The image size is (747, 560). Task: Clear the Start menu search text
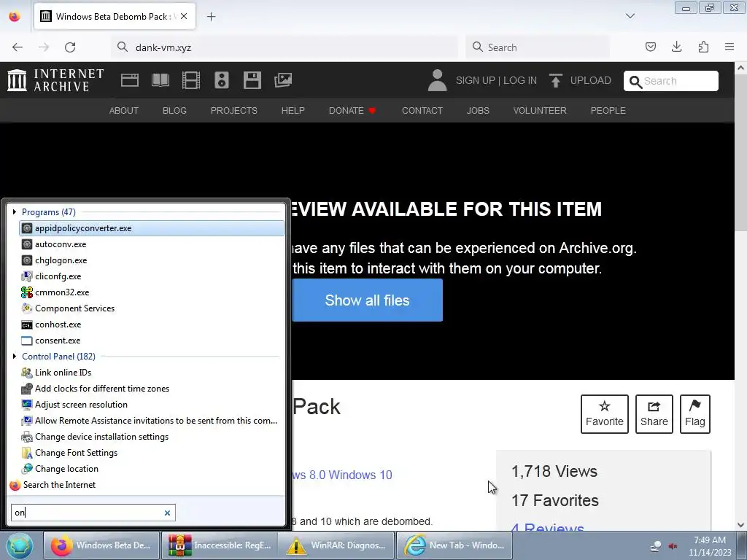pos(167,513)
